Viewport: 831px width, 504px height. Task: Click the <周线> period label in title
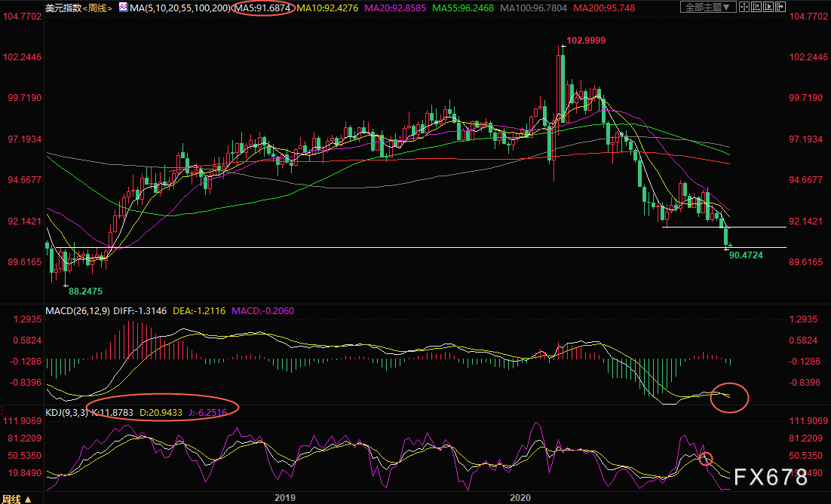coord(96,8)
